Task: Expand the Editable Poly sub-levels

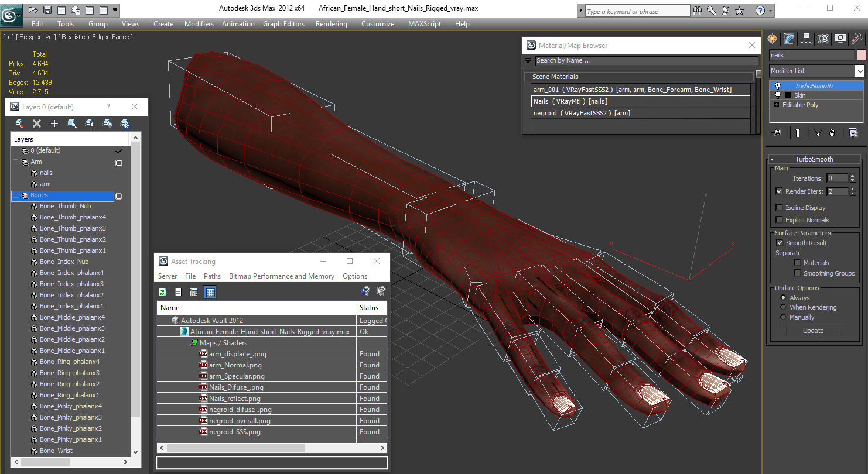Action: tap(777, 105)
